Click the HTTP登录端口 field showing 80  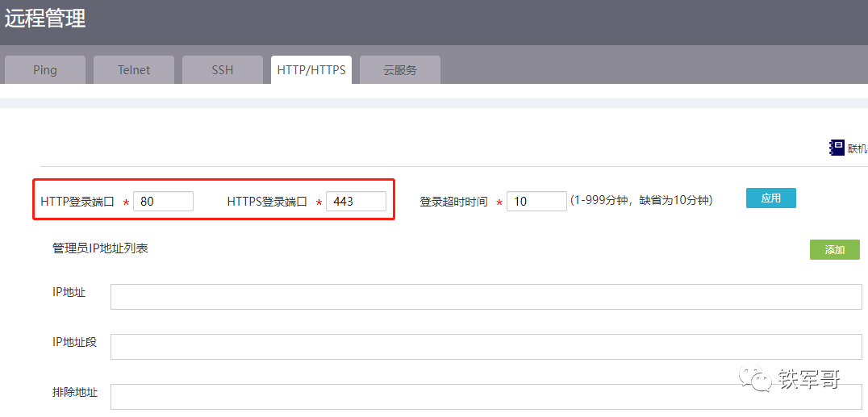(163, 202)
